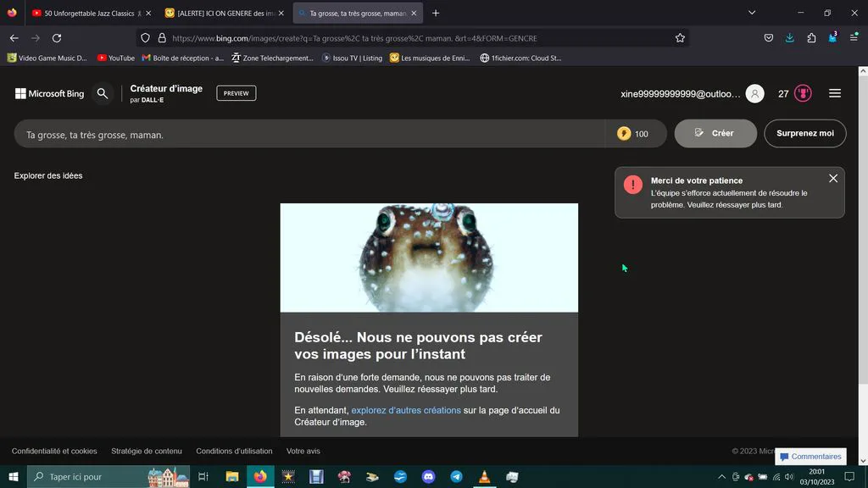The width and height of the screenshot is (868, 488).
Task: Open the account profile avatar
Action: point(754,93)
